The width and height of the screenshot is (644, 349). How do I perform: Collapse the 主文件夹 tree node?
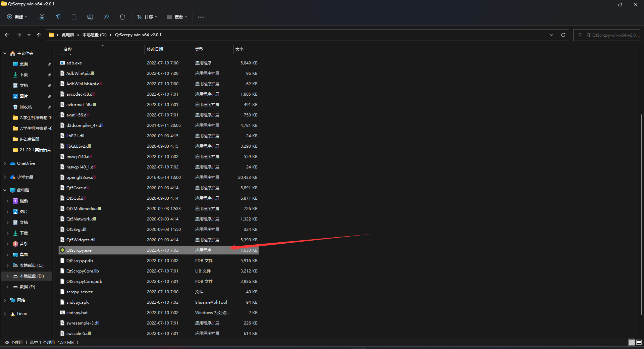[x=5, y=53]
